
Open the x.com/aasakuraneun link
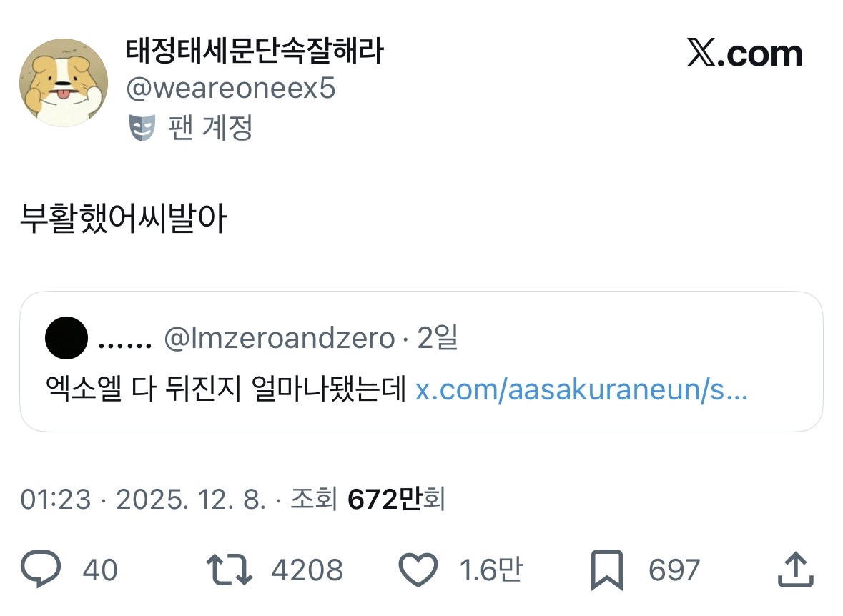(581, 391)
